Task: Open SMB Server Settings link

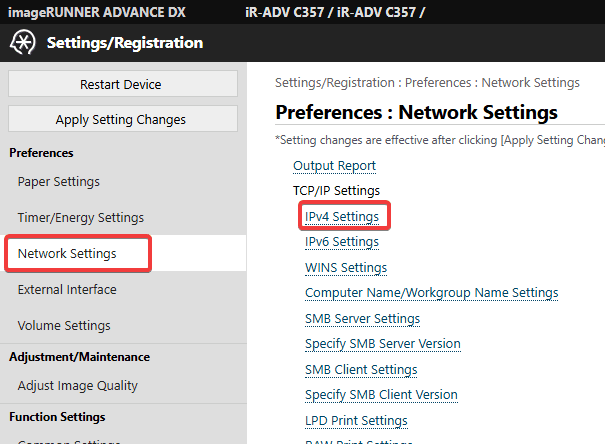Action: pos(362,319)
